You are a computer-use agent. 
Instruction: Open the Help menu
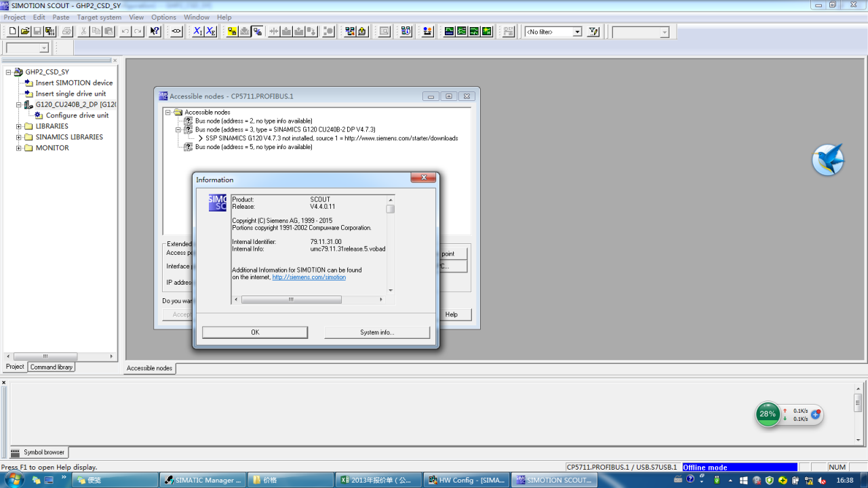coord(224,17)
